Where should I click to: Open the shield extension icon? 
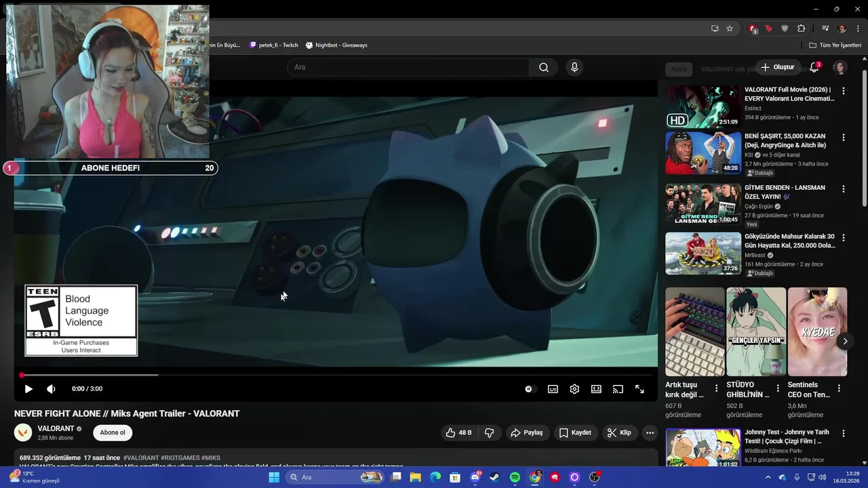pyautogui.click(x=785, y=28)
